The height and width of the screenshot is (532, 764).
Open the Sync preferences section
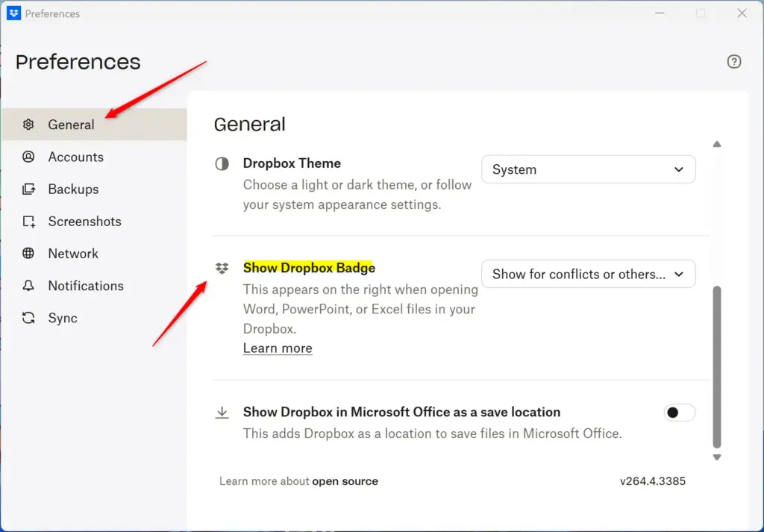click(x=93, y=318)
